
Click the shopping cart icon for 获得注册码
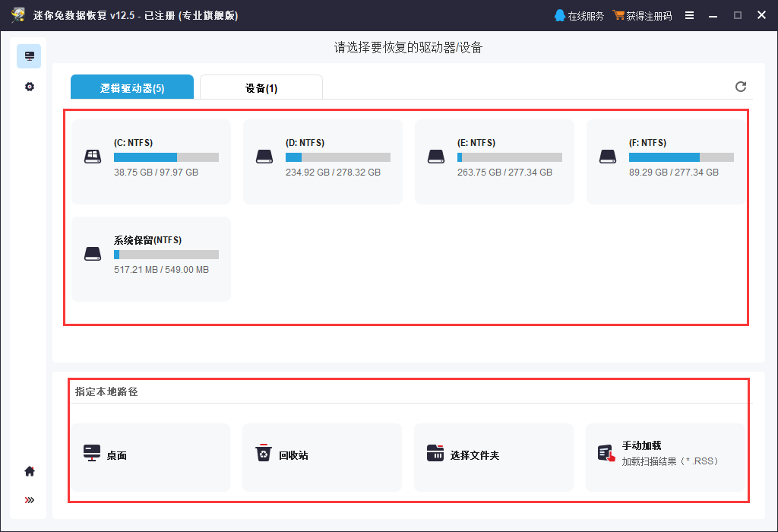[618, 15]
